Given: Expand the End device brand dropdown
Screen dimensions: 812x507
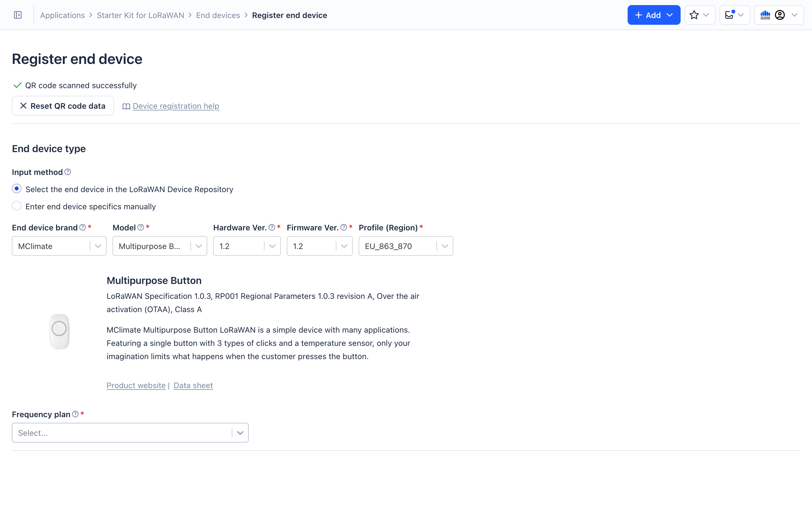Looking at the screenshot, I should tap(59, 246).
